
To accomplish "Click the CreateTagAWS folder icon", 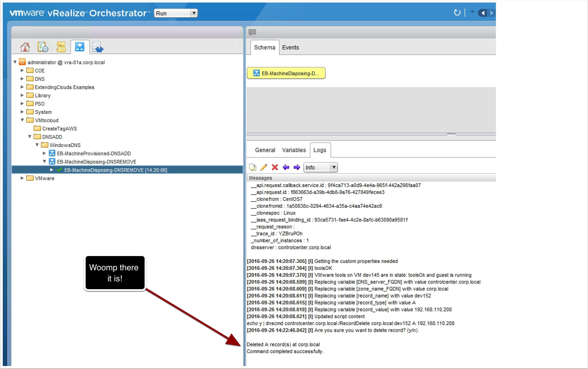I will click(37, 128).
